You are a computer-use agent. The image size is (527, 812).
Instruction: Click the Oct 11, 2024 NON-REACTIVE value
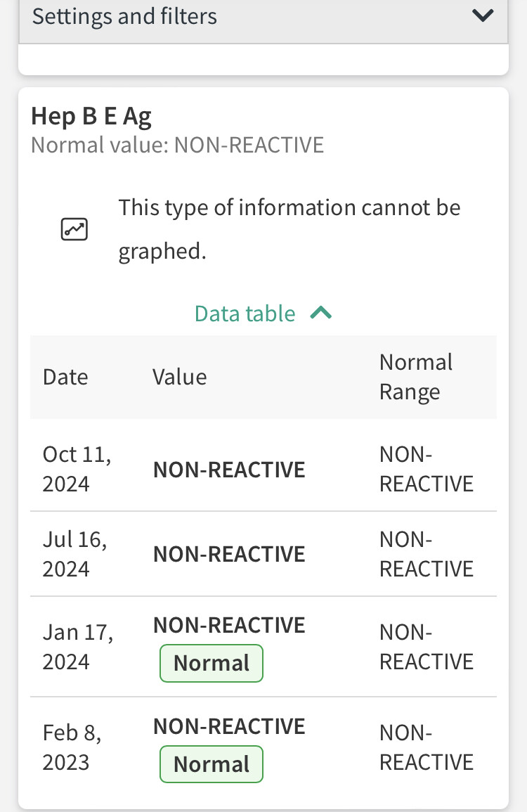229,470
